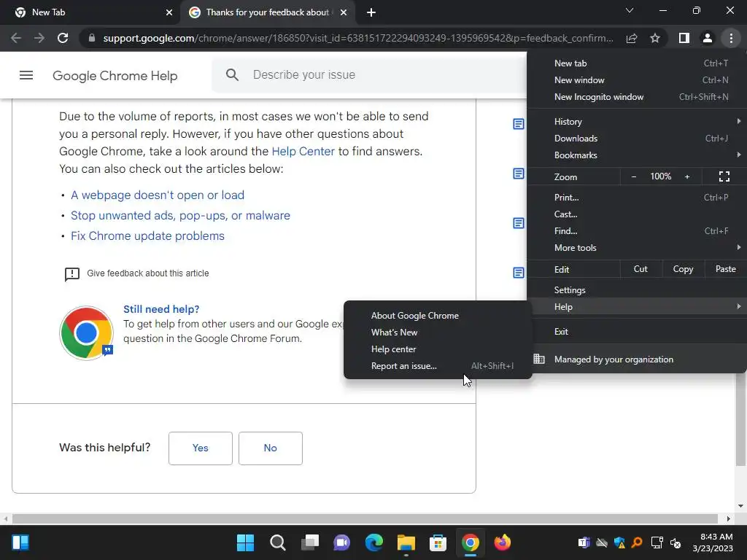Click Give feedback about this article
Image resolution: width=747 pixels, height=560 pixels.
pyautogui.click(x=147, y=273)
